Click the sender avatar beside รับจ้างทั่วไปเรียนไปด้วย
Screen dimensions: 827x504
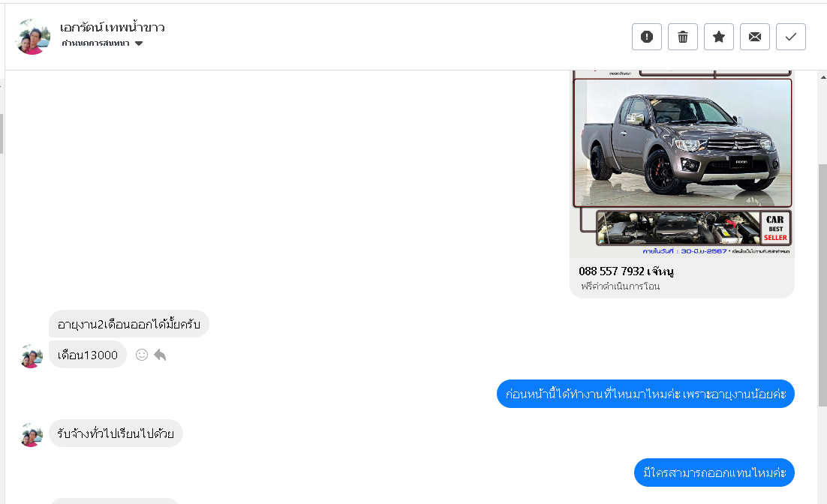pyautogui.click(x=31, y=435)
